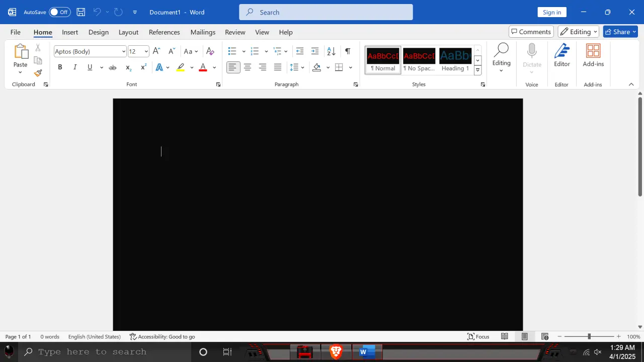Shrink font size with smaller A icon
The width and height of the screenshot is (644, 362).
[172, 51]
